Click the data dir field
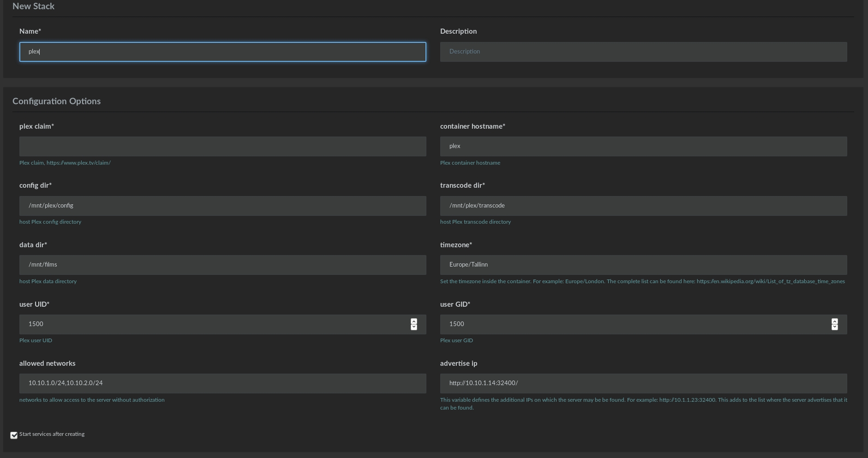Screen dimensions: 868x458 222,265
